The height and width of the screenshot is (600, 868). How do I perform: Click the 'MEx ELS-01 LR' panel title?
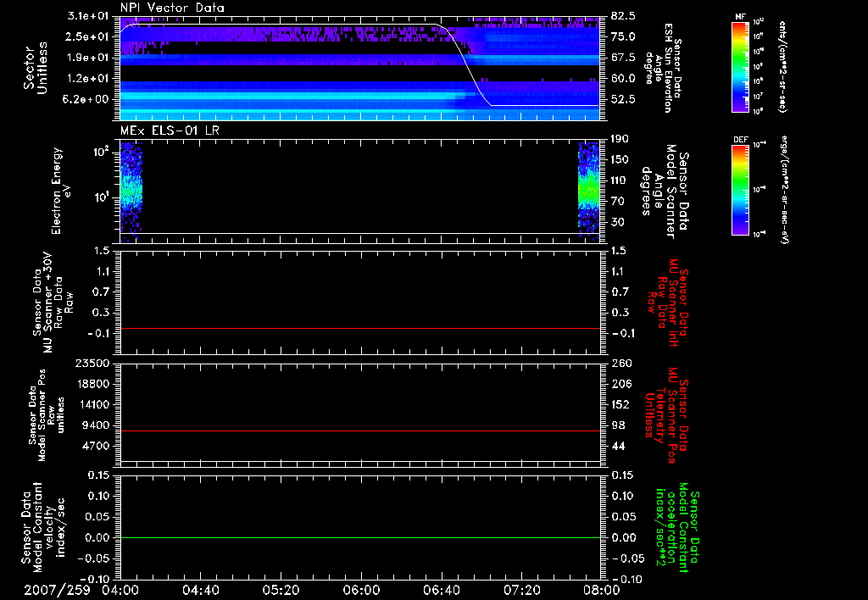click(170, 131)
